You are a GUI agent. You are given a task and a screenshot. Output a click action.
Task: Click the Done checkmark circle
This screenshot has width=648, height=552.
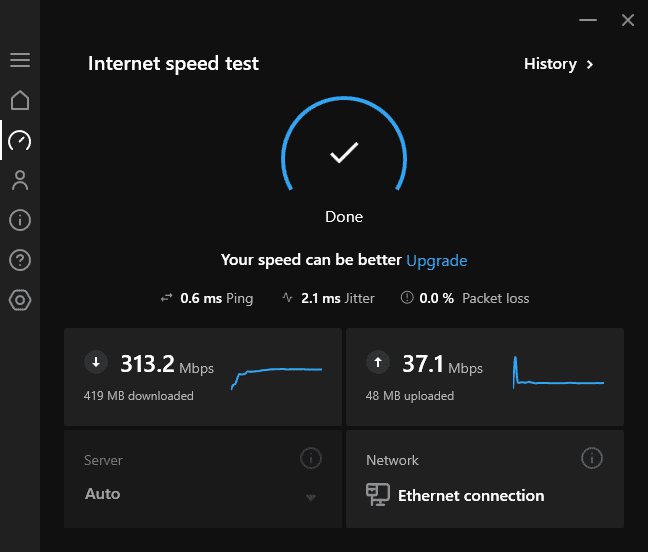tap(344, 153)
